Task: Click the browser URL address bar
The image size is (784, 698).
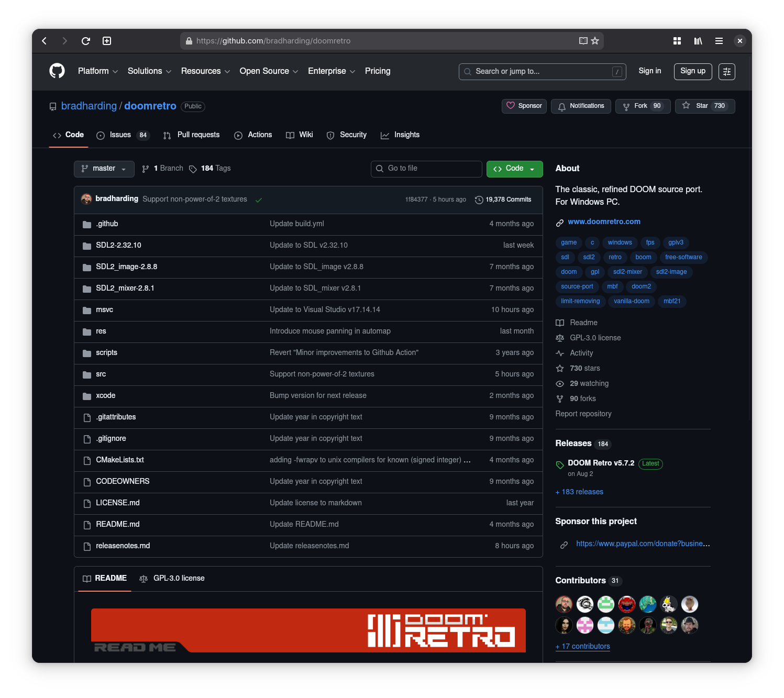Action: point(392,41)
